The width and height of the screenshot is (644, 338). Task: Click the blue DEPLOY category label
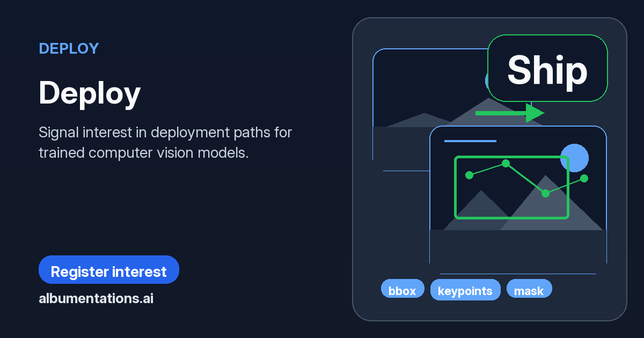[69, 48]
